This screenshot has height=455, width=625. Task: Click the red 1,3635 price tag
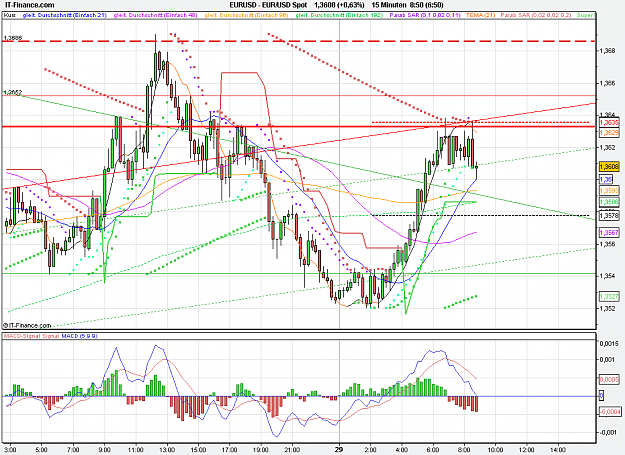[609, 122]
